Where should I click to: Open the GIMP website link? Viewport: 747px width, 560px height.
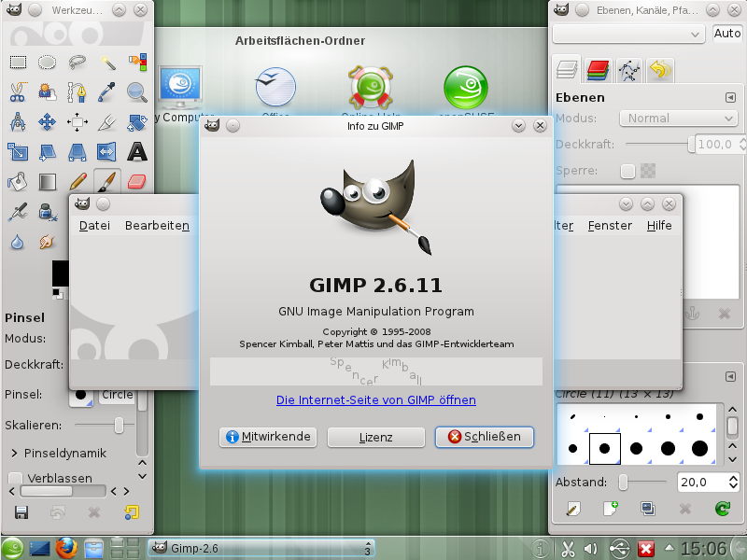coord(376,400)
